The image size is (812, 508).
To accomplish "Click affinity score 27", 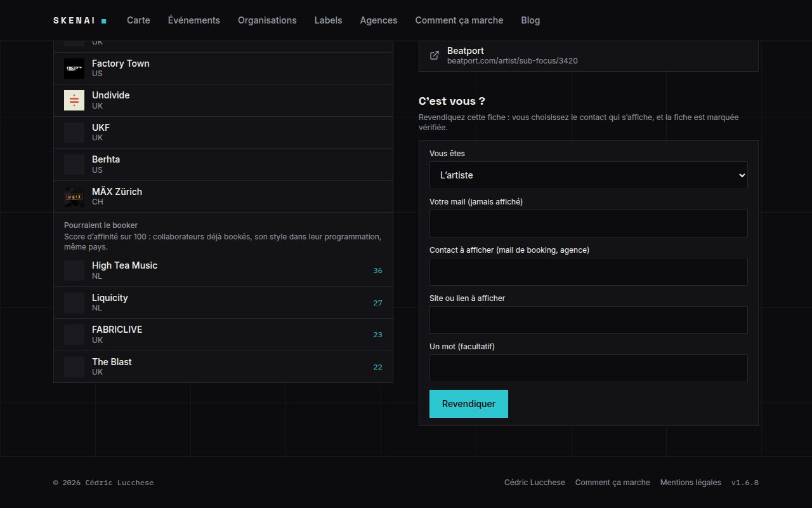I will click(x=377, y=303).
